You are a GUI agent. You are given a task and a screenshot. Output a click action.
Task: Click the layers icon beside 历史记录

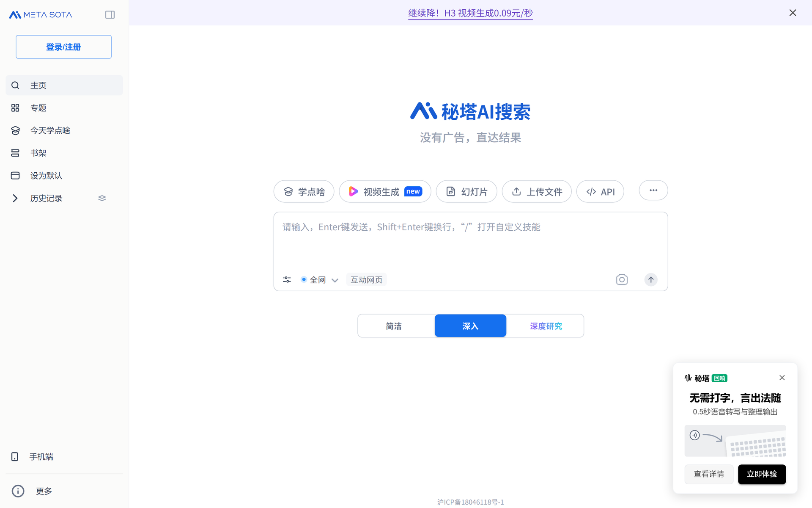click(x=102, y=198)
